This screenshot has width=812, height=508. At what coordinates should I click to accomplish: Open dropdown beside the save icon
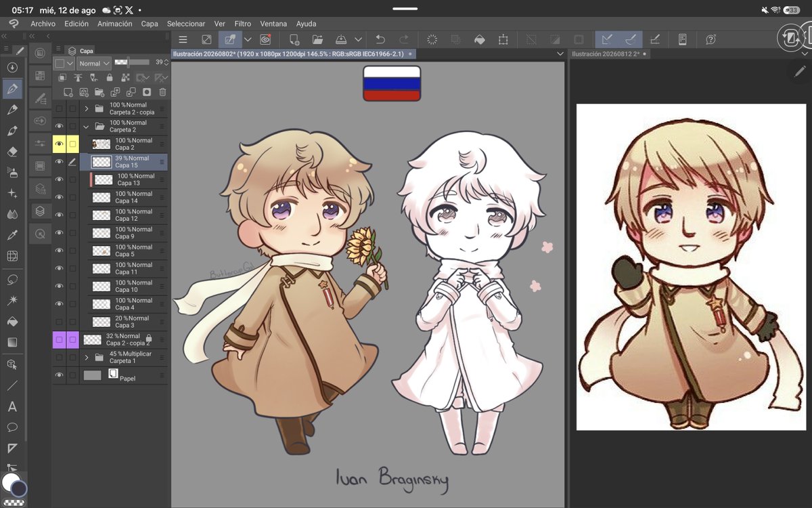(x=358, y=40)
